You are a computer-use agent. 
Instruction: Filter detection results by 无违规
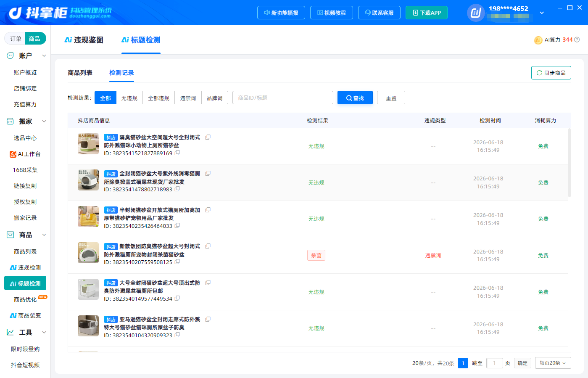click(129, 98)
